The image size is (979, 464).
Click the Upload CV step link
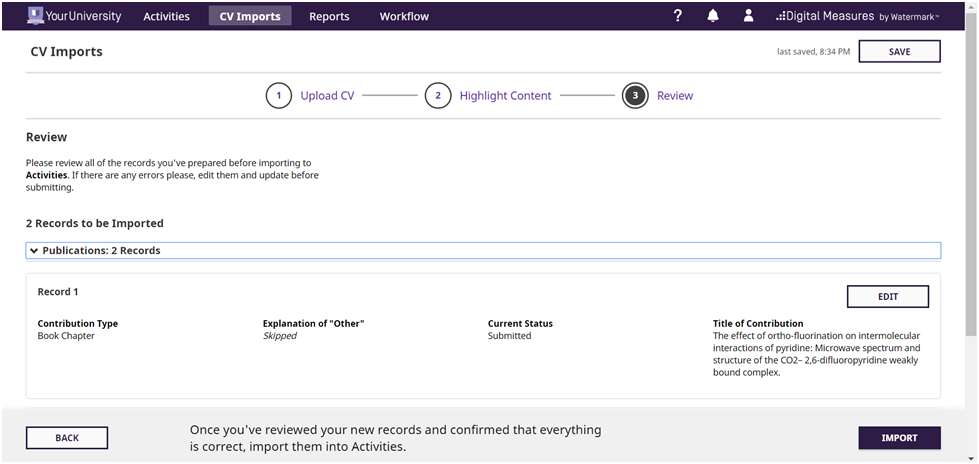327,96
